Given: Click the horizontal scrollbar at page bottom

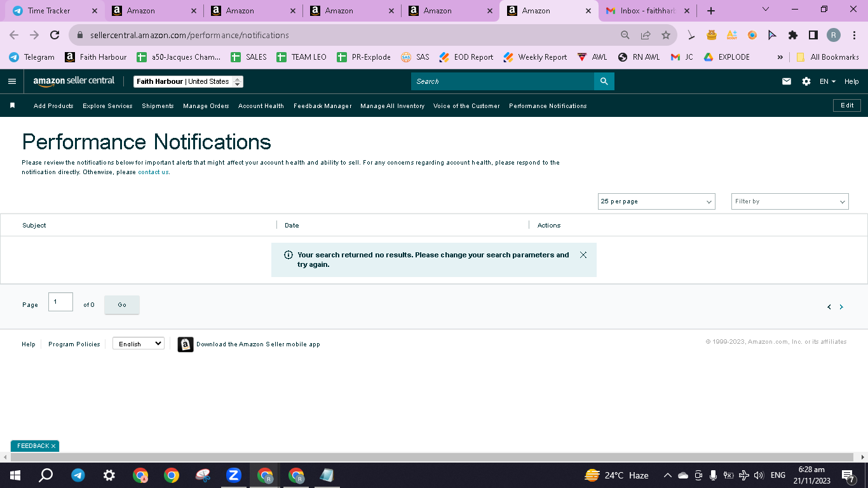Looking at the screenshot, I should point(432,457).
